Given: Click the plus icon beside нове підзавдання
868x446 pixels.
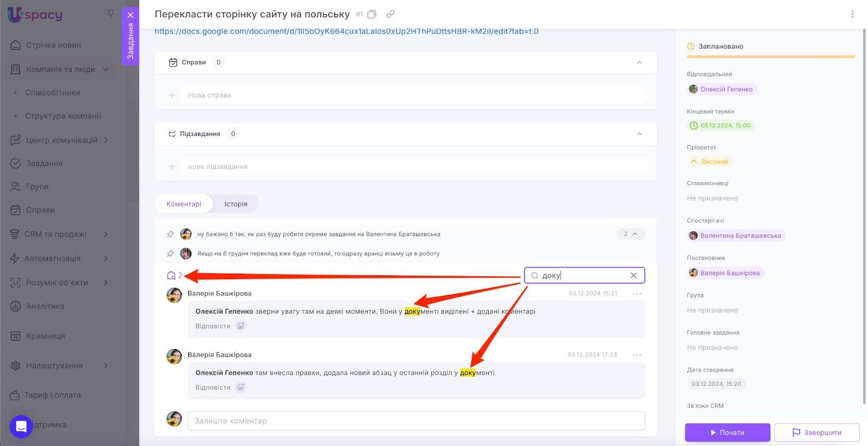Looking at the screenshot, I should pos(172,166).
